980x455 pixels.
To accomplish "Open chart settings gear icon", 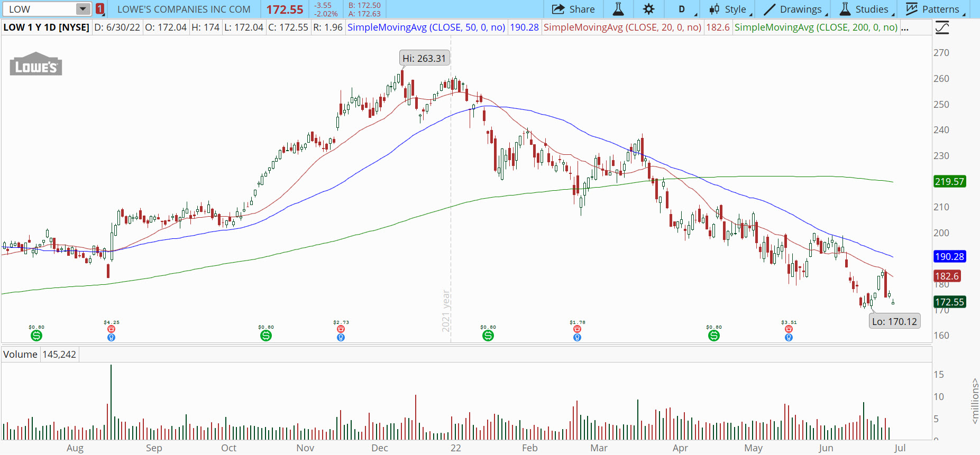I will point(649,9).
